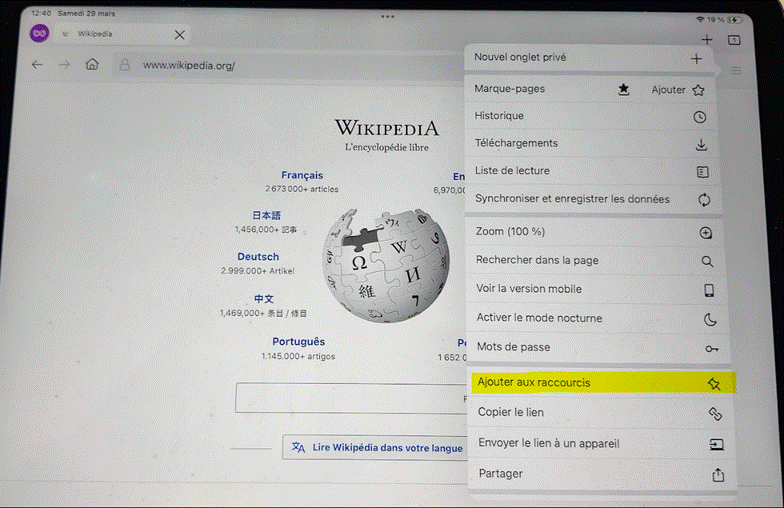Open Historique menu entry

pos(592,116)
